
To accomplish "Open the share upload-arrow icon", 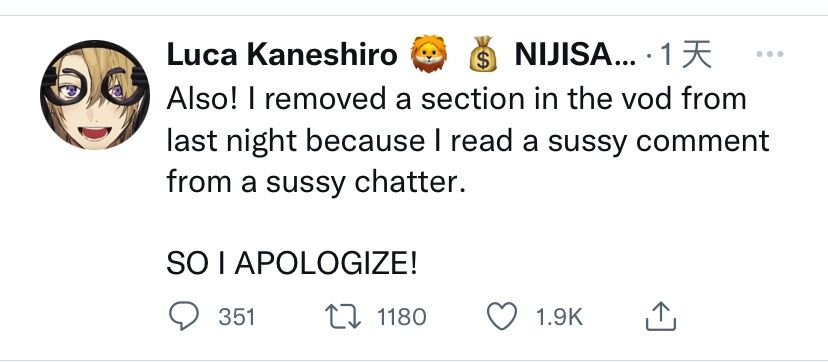I will [661, 316].
